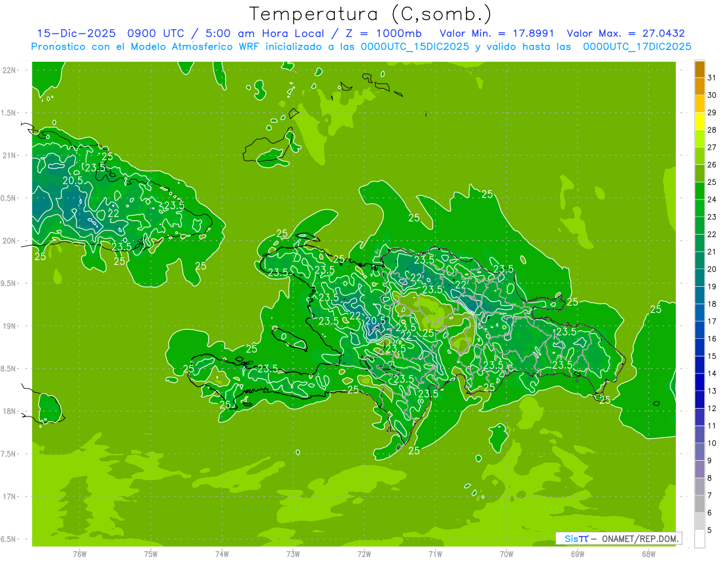Click the color scale label "18"
The width and height of the screenshot is (728, 562).
(712, 304)
